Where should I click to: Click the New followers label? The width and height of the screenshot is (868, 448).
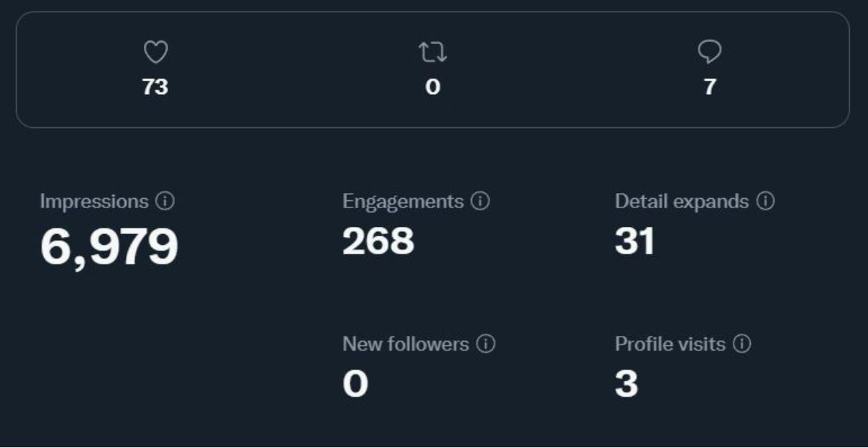pos(406,344)
